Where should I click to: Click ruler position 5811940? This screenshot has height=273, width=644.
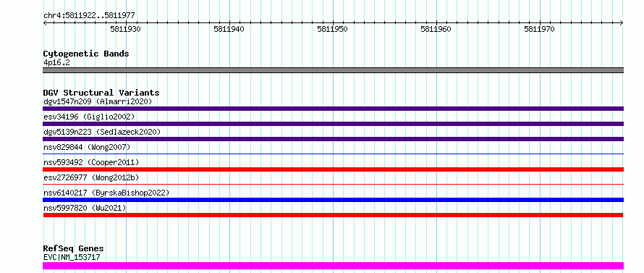[229, 29]
